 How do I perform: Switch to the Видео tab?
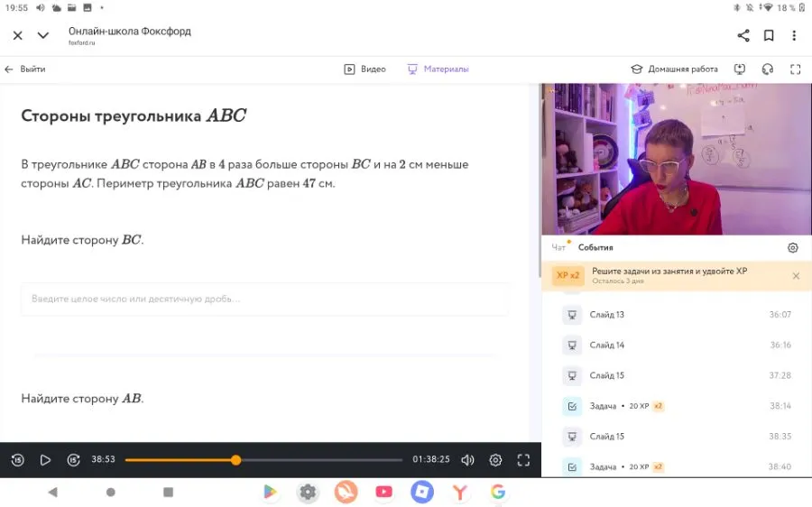click(x=364, y=69)
